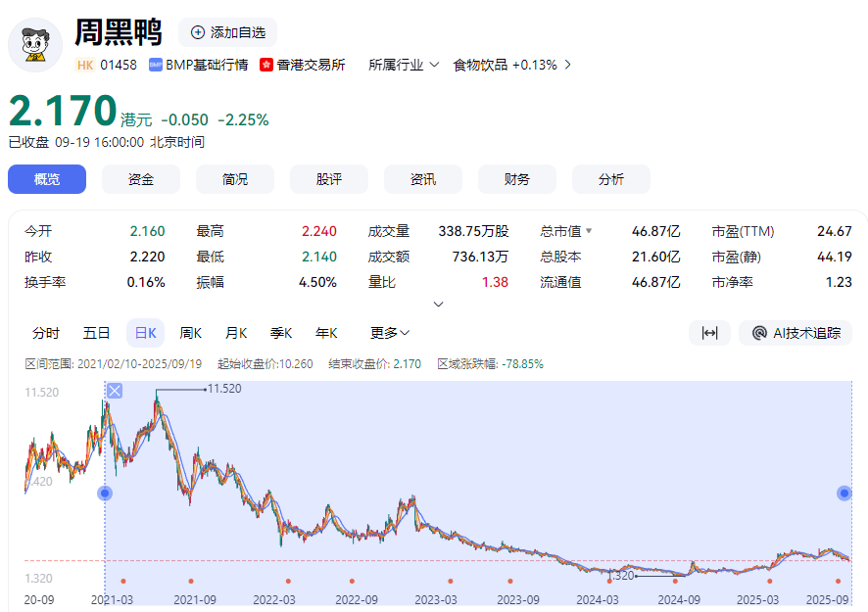Open the 更多 chart options dropdown
The image size is (868, 612).
390,333
